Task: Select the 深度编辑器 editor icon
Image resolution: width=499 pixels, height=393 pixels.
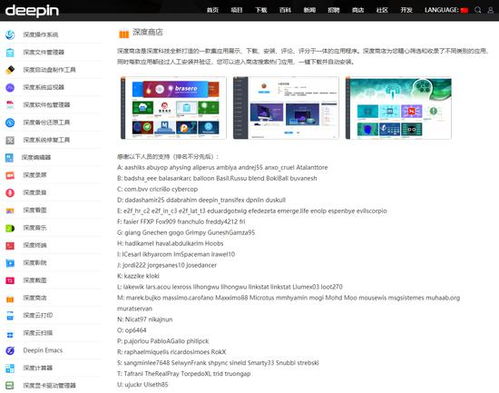Action: (x=9, y=158)
